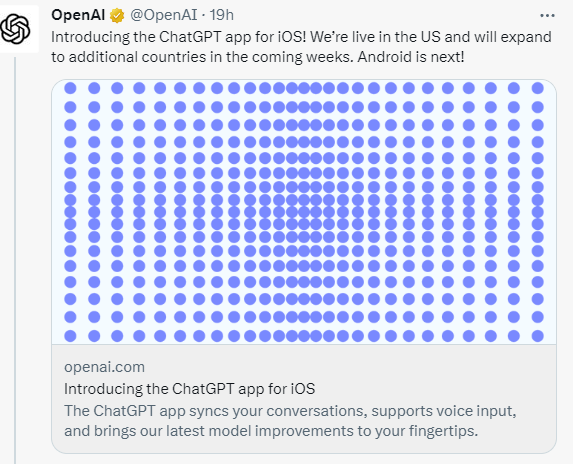Select the OpenAI display name
This screenshot has width=573, height=464.
pyautogui.click(x=78, y=15)
